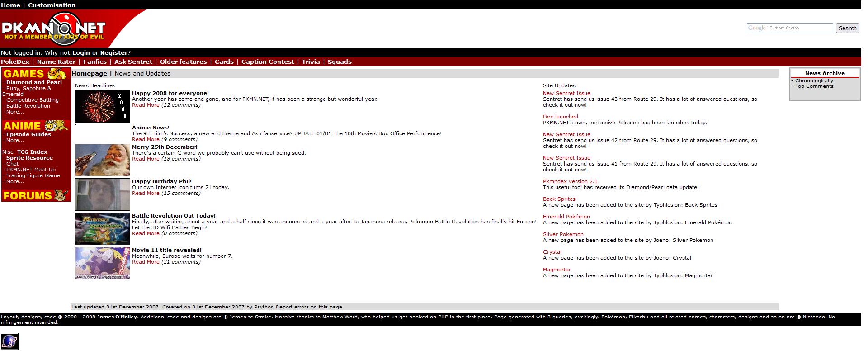Viewport: 868px width, 355px height.
Task: Click Homepage in breadcrumb bar
Action: click(89, 73)
